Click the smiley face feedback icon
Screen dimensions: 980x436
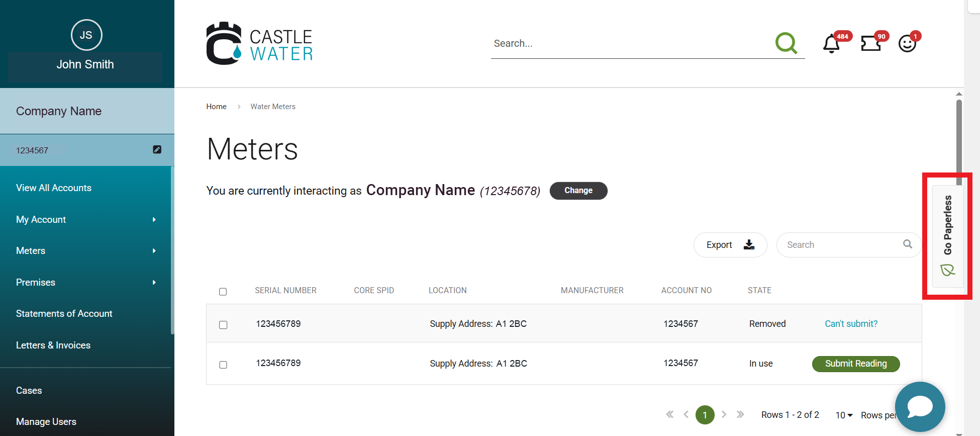[x=907, y=44]
